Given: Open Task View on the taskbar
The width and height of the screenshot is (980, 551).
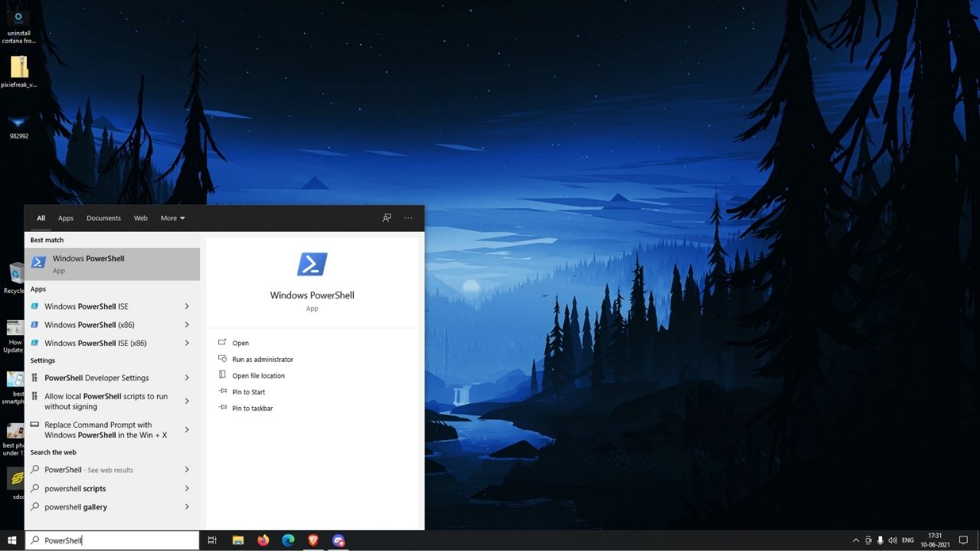Looking at the screenshot, I should coord(212,540).
